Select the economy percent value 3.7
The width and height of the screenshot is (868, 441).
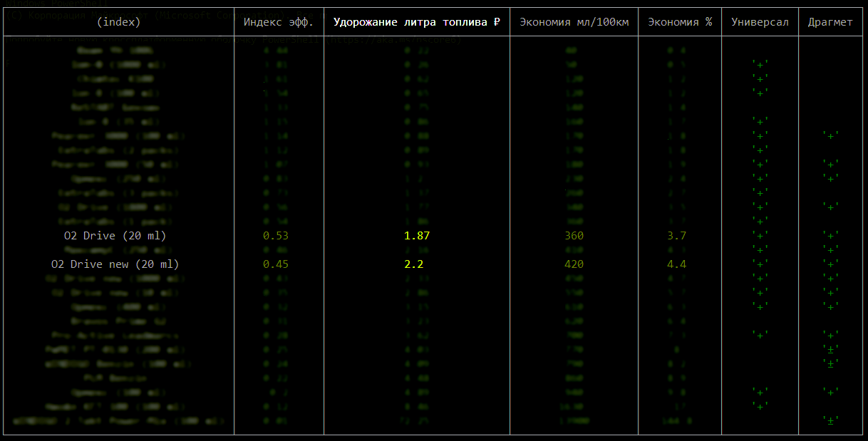pos(677,236)
